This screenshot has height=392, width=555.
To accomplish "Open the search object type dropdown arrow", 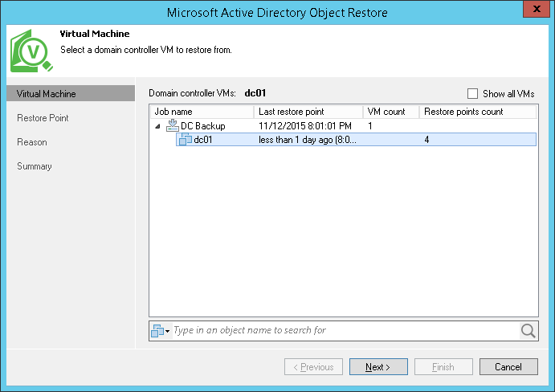I will click(x=167, y=331).
